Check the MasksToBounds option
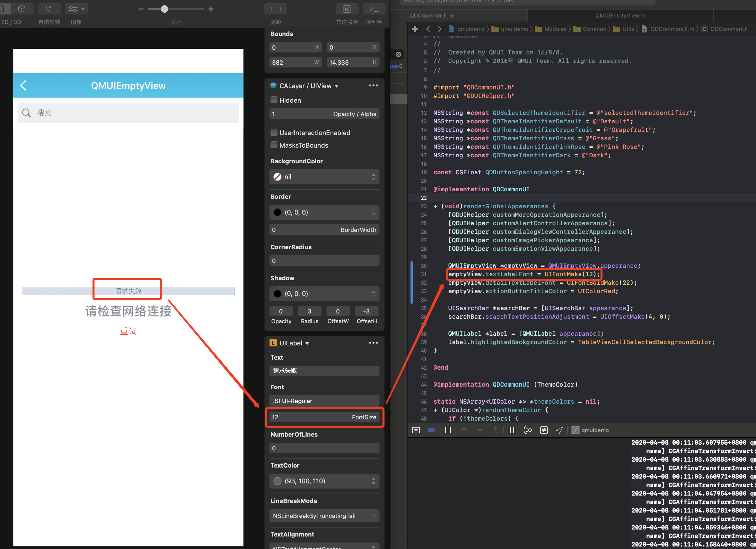The width and height of the screenshot is (756, 549). [274, 145]
